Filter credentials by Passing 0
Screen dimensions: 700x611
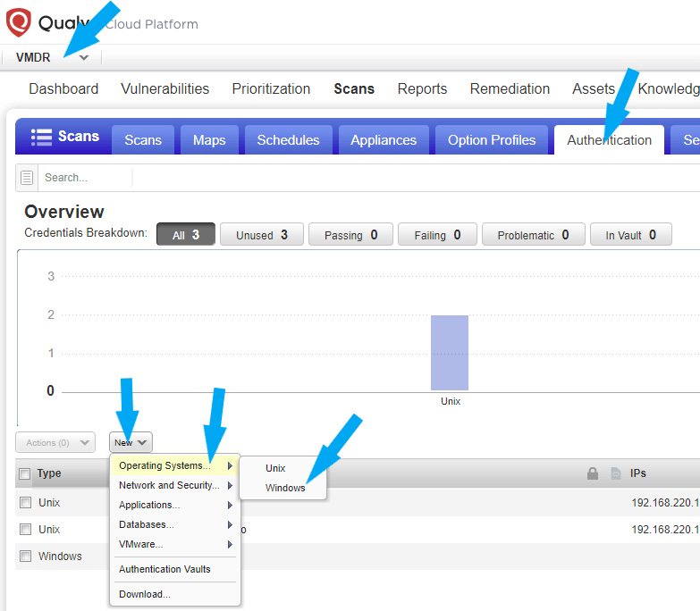350,235
